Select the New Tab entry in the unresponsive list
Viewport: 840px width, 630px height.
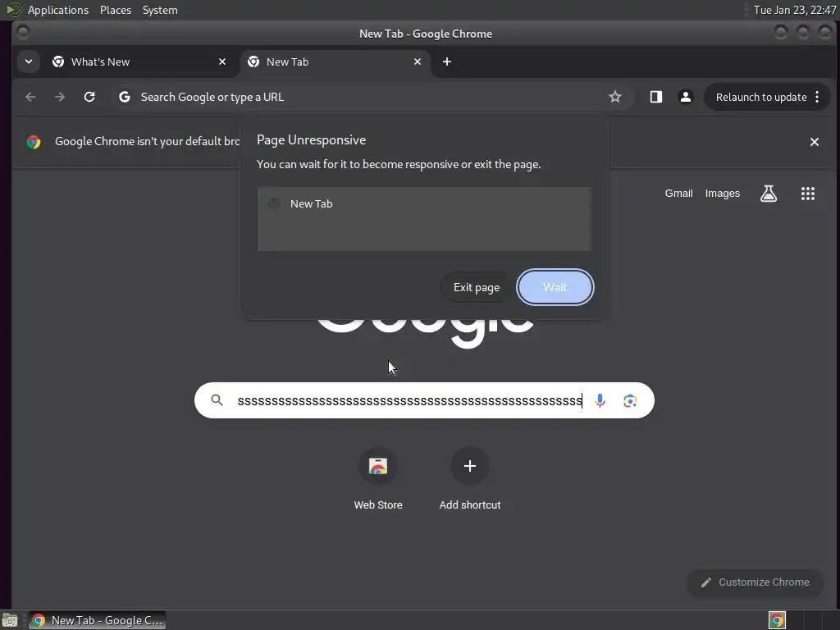coord(424,203)
